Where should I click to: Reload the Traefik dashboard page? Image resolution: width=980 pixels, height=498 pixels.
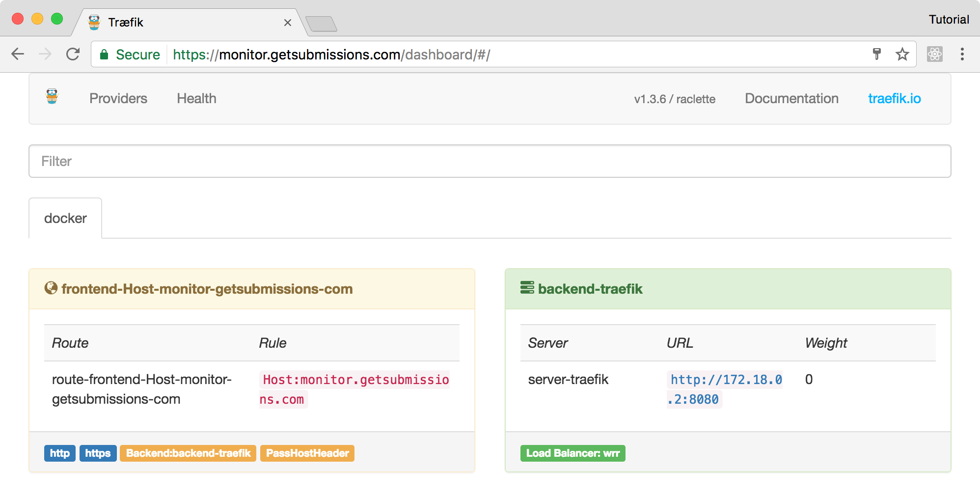[x=73, y=54]
